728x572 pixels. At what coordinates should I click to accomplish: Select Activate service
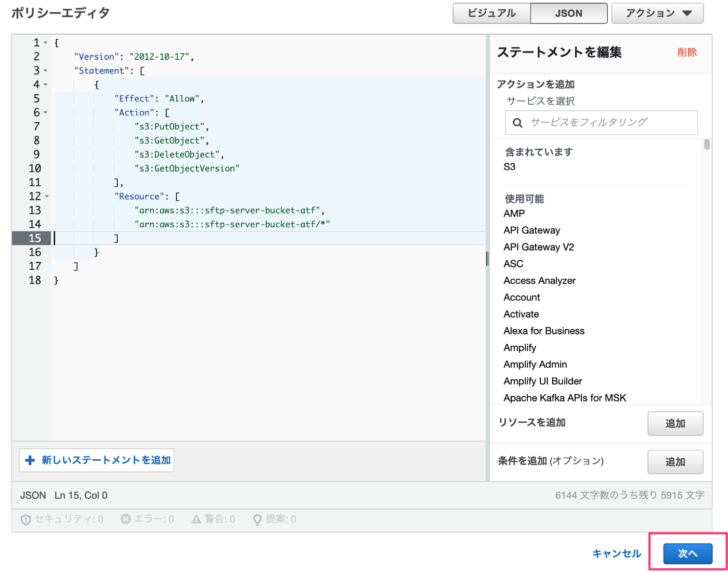point(521,314)
